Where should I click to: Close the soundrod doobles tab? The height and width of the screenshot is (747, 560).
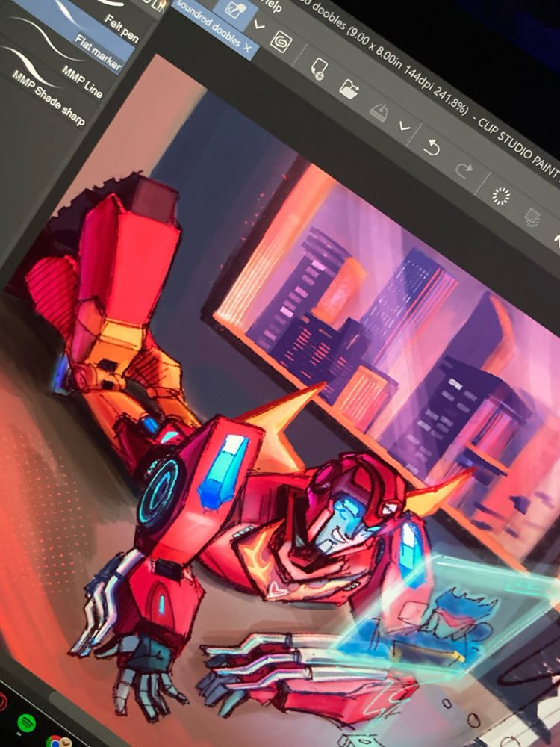[x=247, y=46]
